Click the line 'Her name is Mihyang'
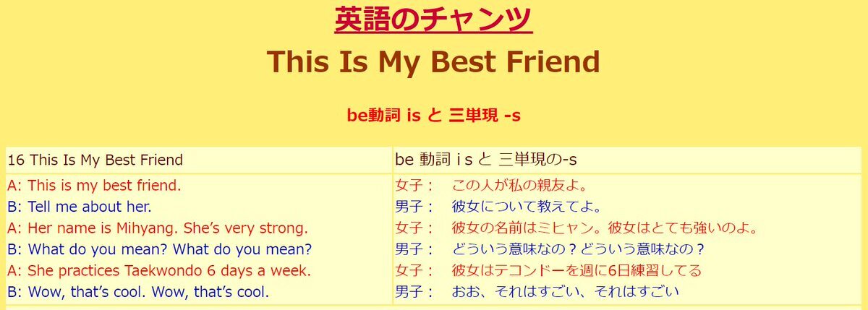Image resolution: width=868 pixels, height=310 pixels. (158, 228)
